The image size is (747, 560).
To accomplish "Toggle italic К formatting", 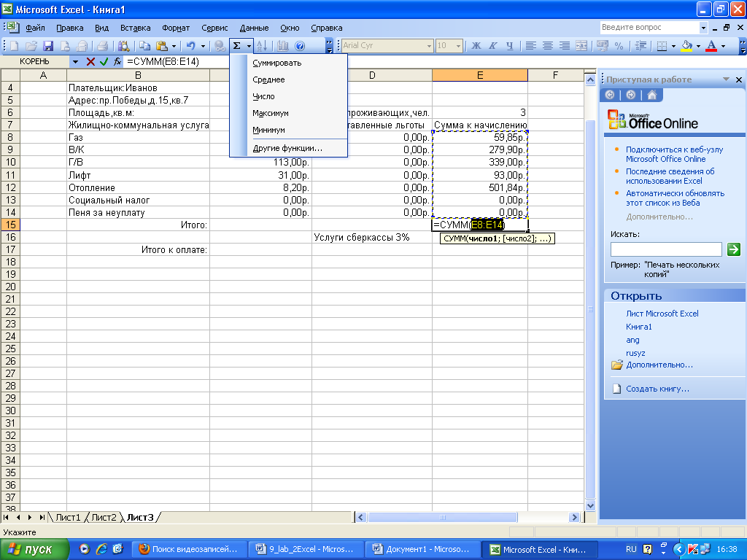I will pyautogui.click(x=492, y=46).
